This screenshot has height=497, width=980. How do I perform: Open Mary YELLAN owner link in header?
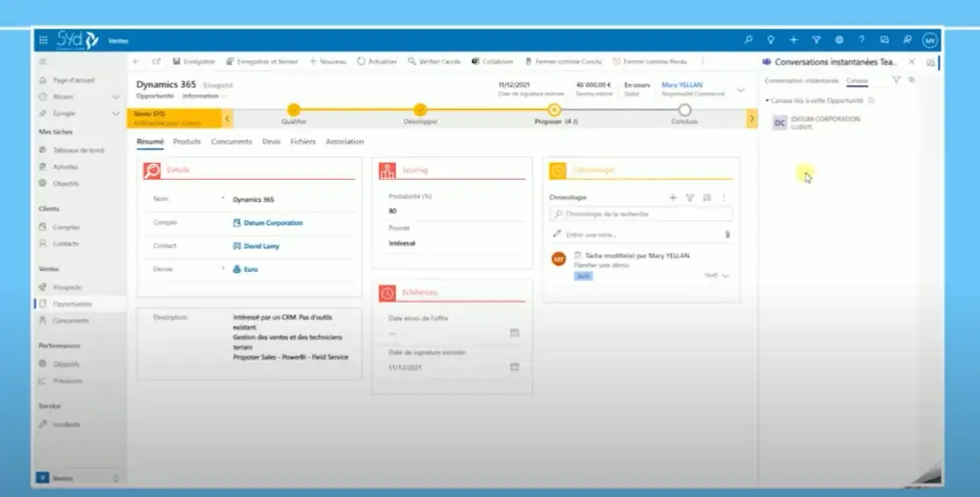tap(681, 85)
